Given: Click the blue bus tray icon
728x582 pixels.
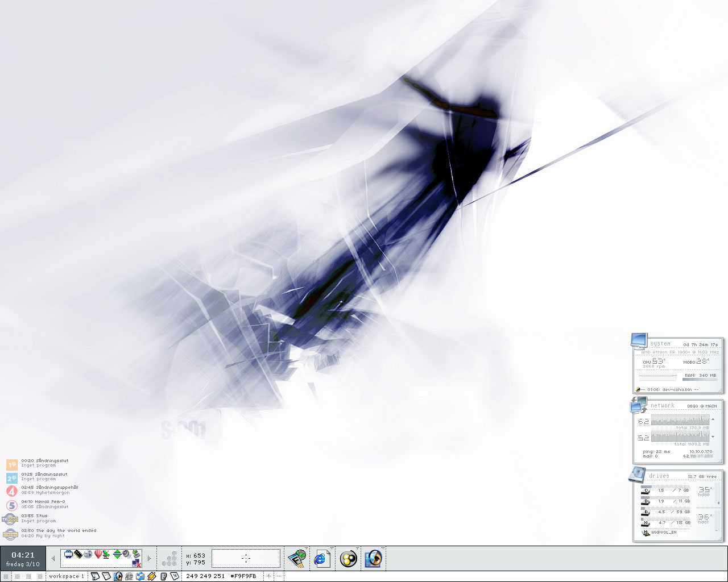Looking at the screenshot, I should tap(68, 554).
